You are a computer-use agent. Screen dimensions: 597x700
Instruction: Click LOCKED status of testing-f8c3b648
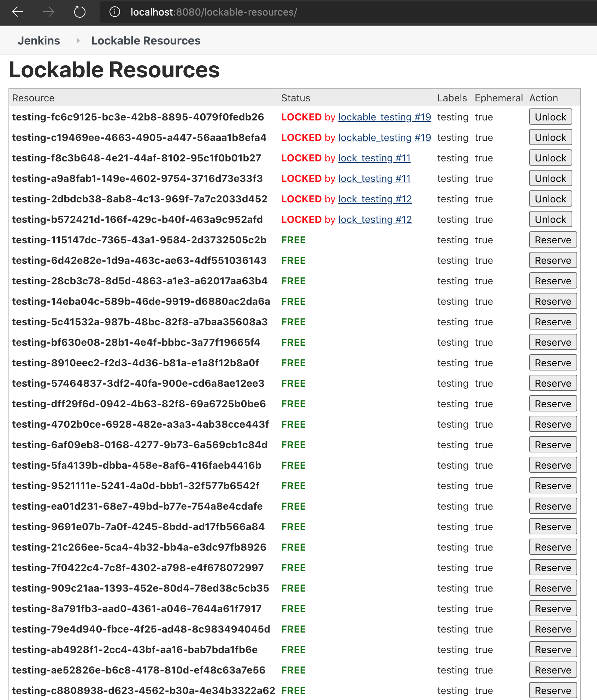point(301,158)
